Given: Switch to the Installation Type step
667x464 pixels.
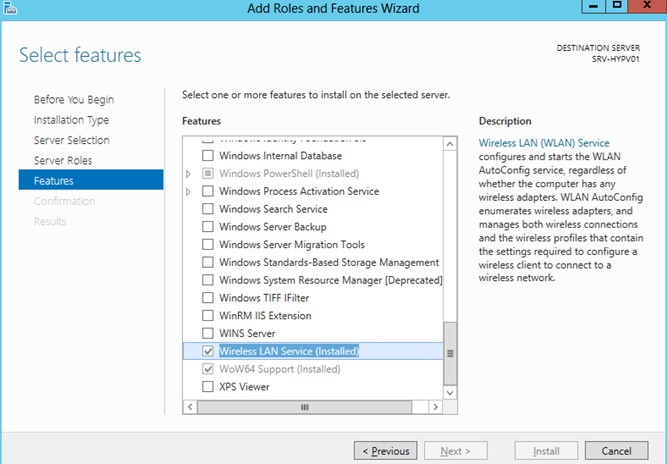Looking at the screenshot, I should (72, 120).
